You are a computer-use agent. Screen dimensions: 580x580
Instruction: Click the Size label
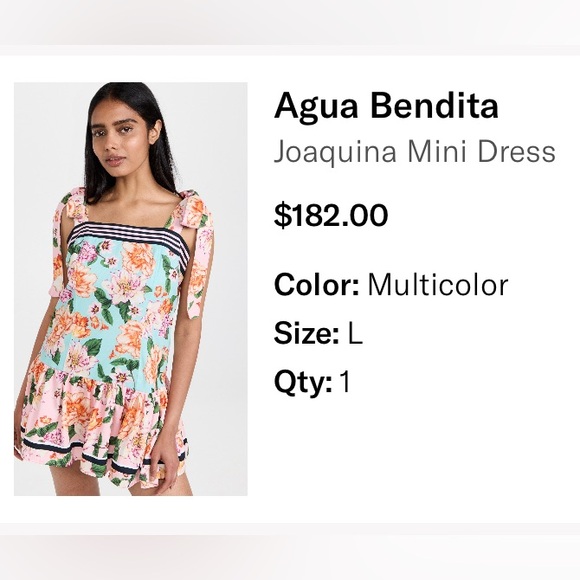pyautogui.click(x=306, y=333)
